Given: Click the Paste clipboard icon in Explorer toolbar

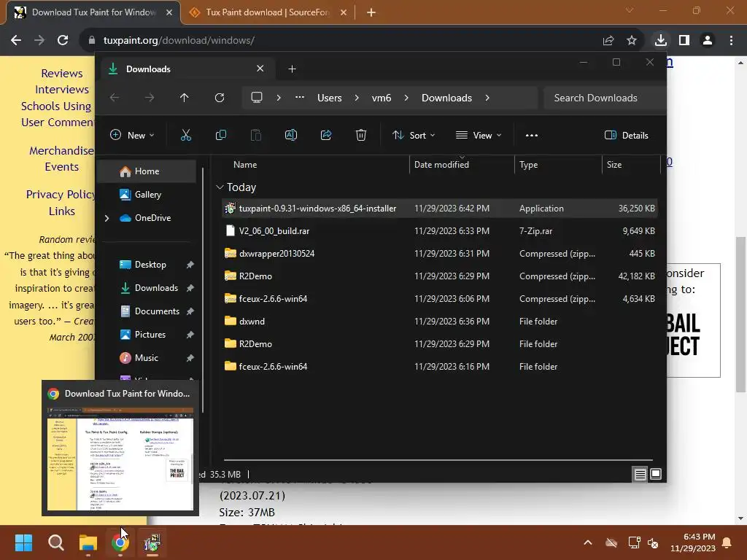Looking at the screenshot, I should (256, 135).
